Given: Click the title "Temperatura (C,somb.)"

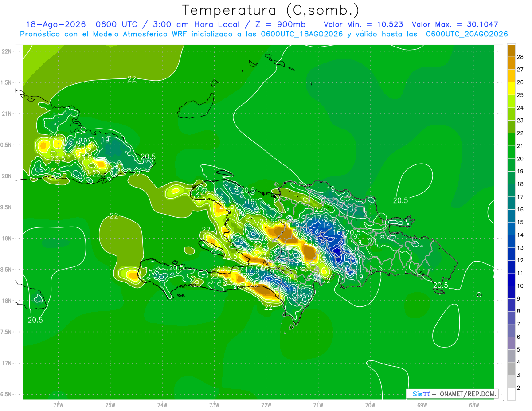Looking at the screenshot, I should click(271, 10).
